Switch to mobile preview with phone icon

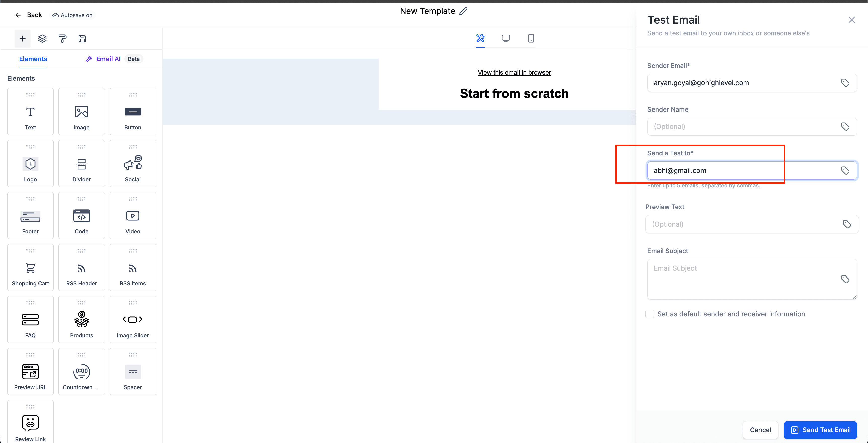531,38
